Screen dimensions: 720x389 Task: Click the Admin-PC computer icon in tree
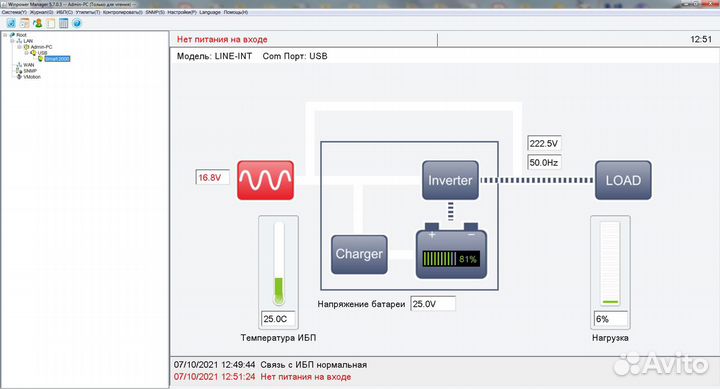(27, 47)
